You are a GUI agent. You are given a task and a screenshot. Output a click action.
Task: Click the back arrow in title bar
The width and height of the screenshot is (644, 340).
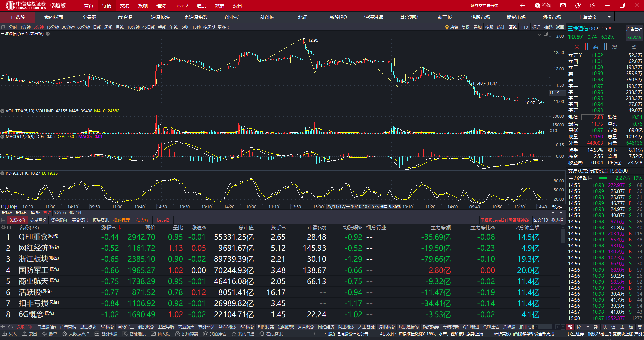tap(522, 5)
